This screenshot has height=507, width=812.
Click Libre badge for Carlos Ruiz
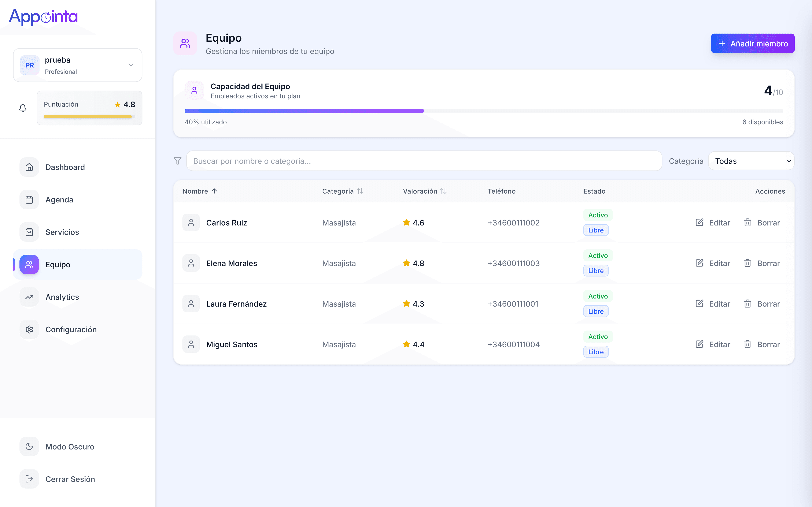(596, 230)
